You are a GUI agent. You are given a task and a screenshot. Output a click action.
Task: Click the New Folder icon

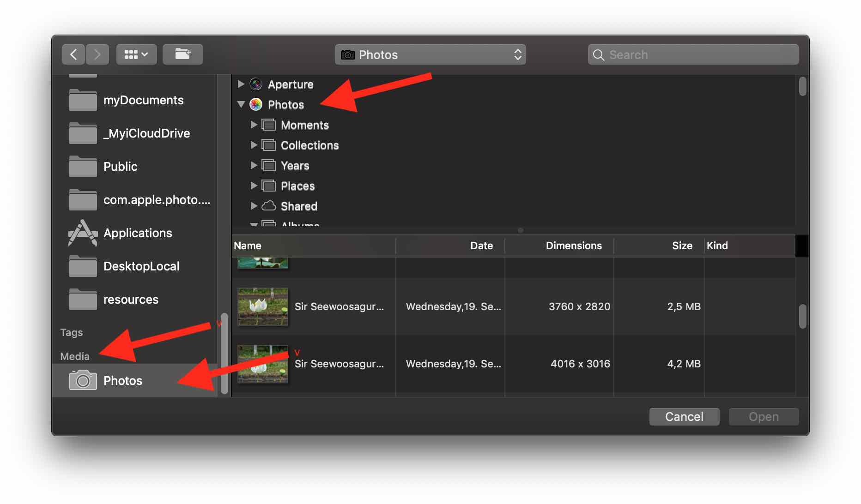(x=183, y=54)
